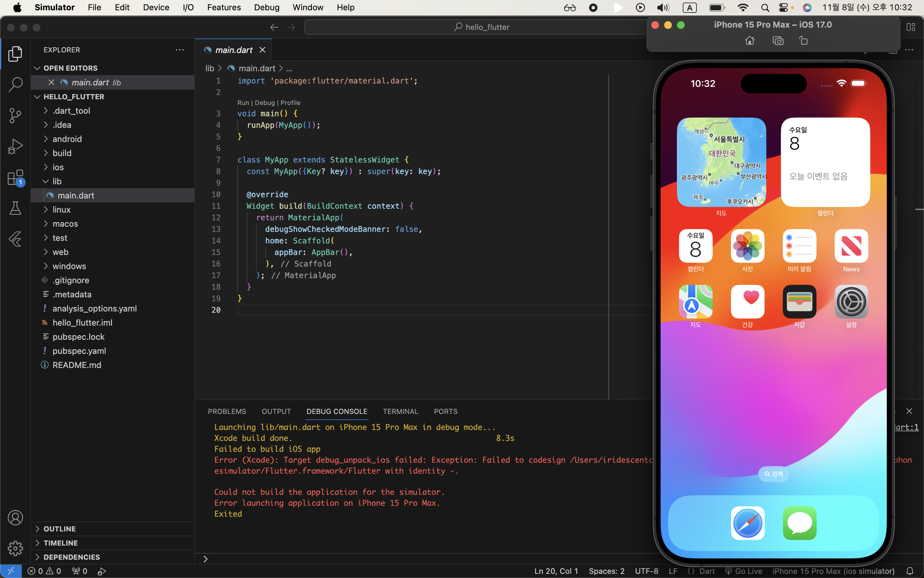Open the Search view in activity bar
This screenshot has width=924, height=578.
[15, 84]
